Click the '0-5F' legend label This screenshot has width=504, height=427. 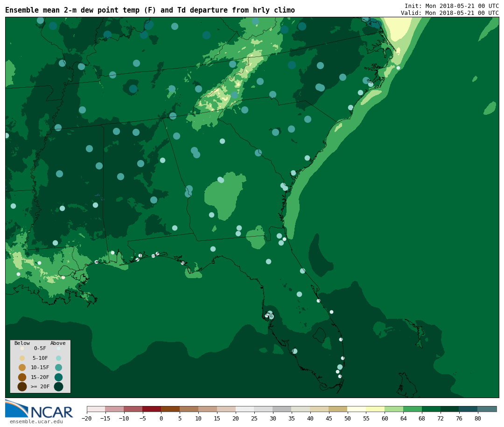(x=40, y=348)
